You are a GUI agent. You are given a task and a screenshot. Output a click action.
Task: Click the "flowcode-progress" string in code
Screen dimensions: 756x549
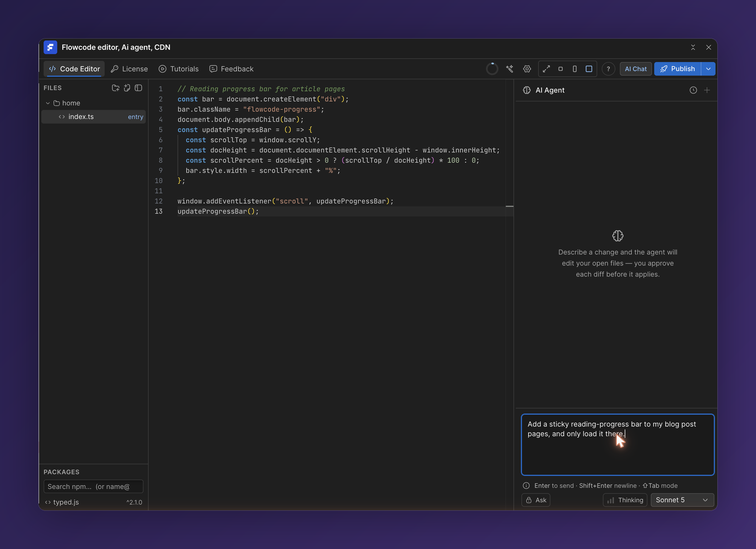[x=282, y=110]
